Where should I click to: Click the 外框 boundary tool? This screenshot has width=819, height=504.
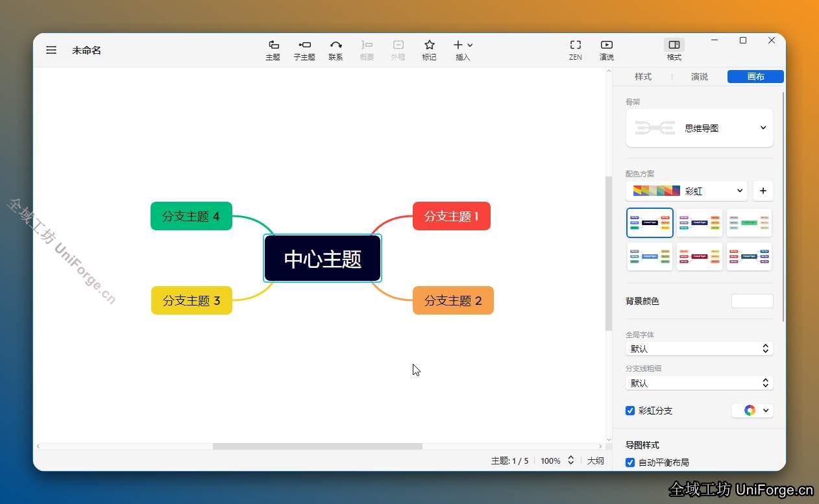(x=398, y=50)
